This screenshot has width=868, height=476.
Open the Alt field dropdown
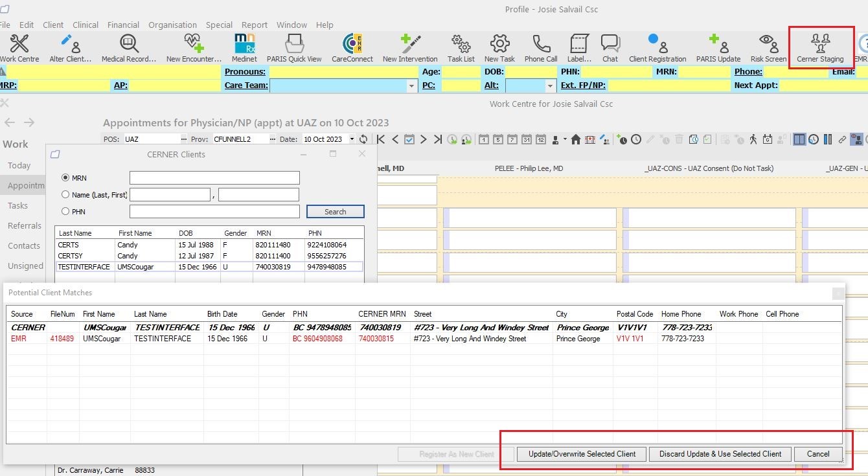tap(550, 85)
